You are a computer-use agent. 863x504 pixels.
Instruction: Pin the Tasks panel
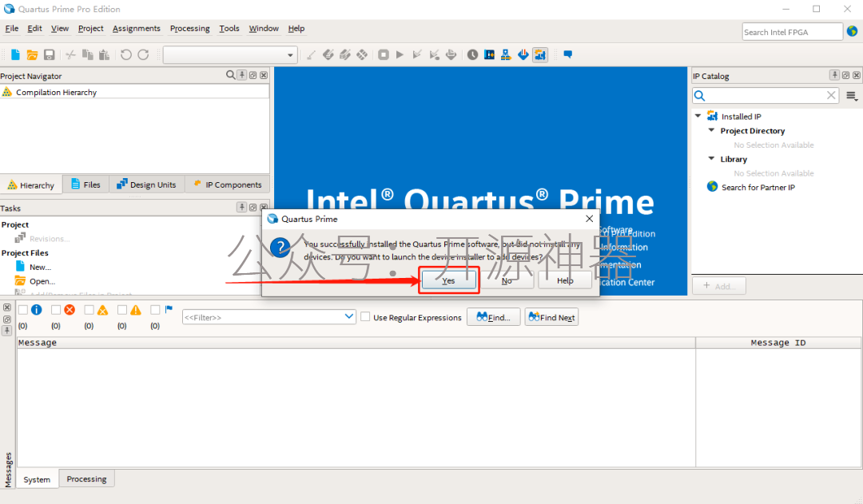click(x=241, y=207)
